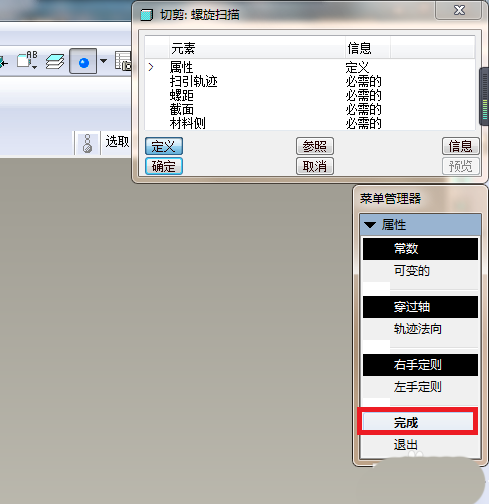Expand the dropdown arrow beside the blue sphere

tap(104, 61)
